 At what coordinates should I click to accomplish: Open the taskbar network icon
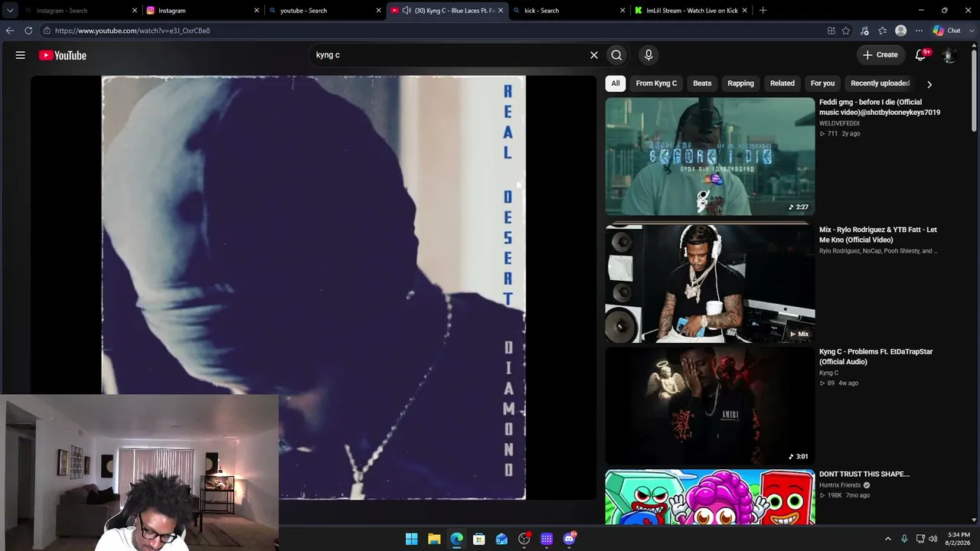(920, 539)
